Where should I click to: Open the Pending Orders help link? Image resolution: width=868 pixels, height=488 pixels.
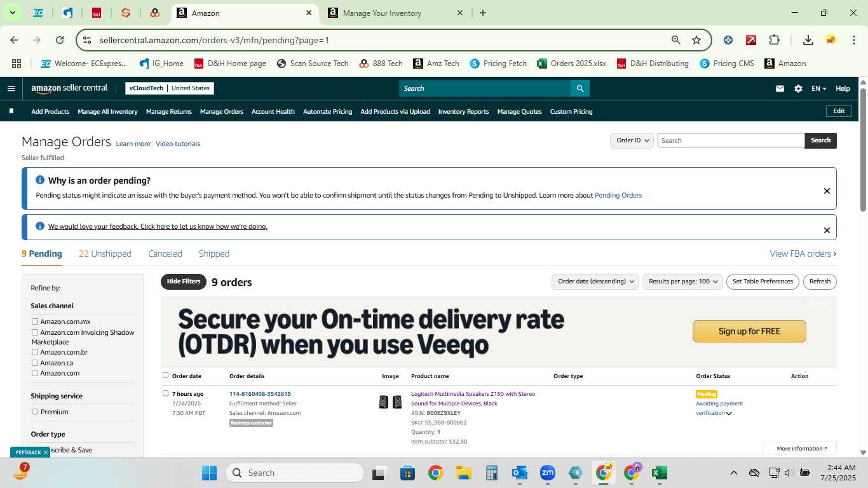pos(618,195)
